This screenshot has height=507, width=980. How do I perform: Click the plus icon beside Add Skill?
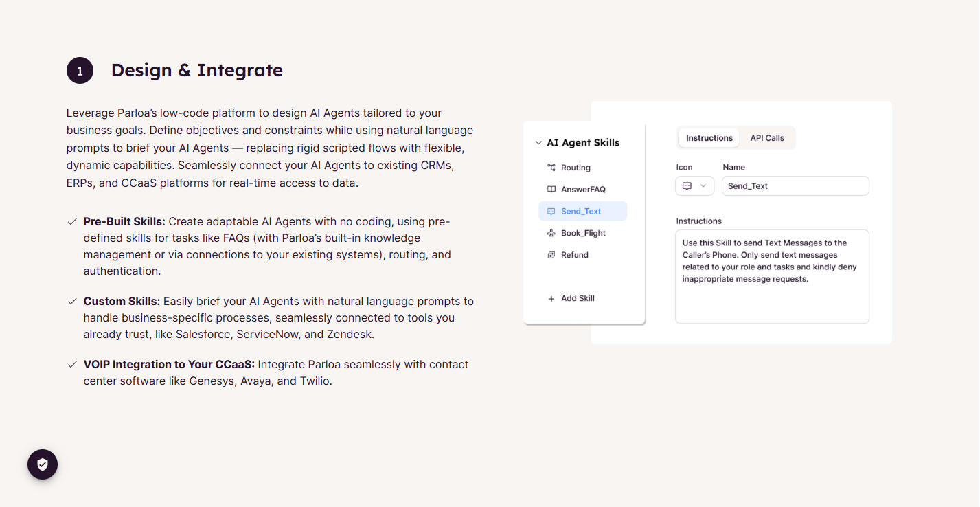click(x=551, y=298)
